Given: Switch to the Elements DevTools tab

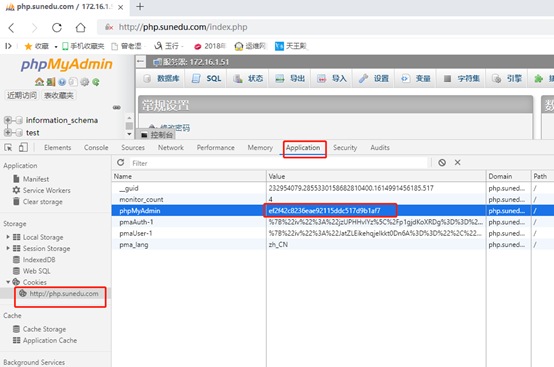Looking at the screenshot, I should (58, 148).
